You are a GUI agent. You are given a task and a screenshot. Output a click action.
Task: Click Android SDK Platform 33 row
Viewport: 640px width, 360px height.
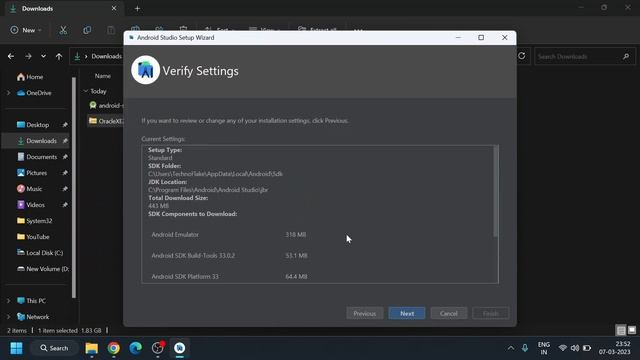tap(229, 276)
